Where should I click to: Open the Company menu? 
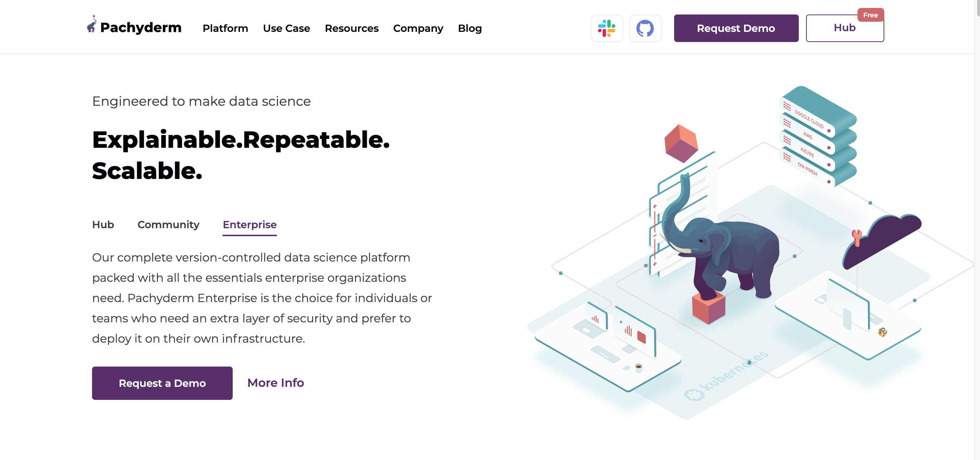tap(418, 28)
